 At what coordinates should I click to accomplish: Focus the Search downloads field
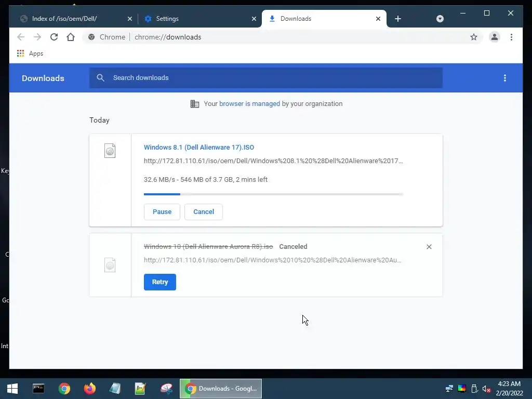266,78
